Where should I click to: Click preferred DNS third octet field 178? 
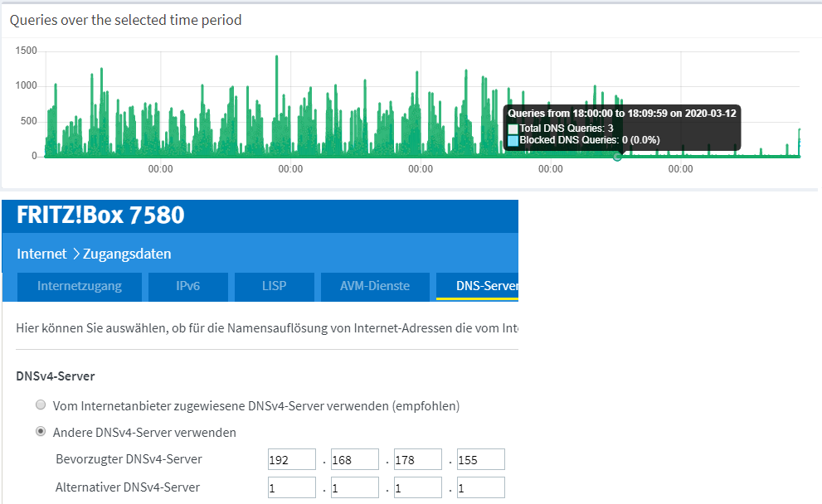[418, 459]
